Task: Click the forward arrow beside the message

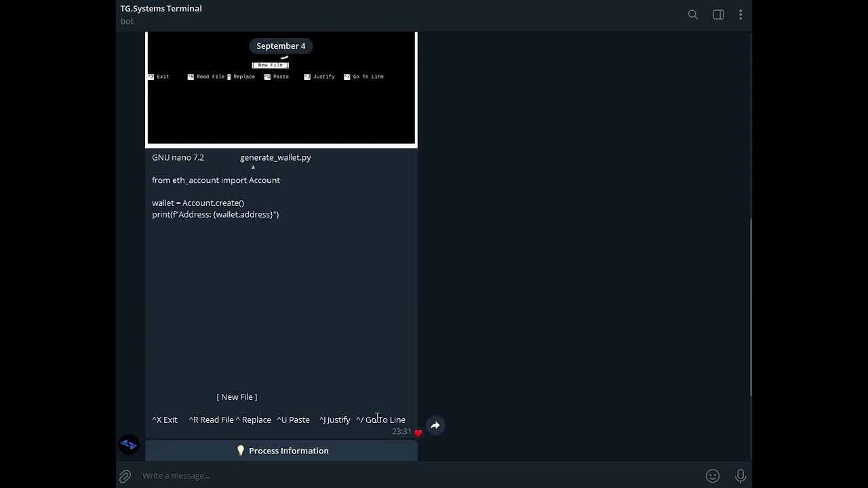Action: click(x=435, y=426)
